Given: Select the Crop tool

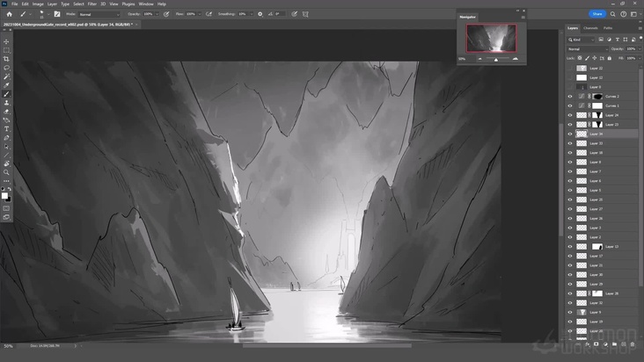Looking at the screenshot, I should [x=6, y=59].
